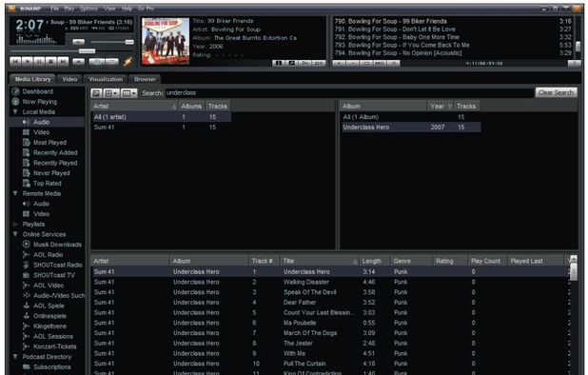Sort the track list by the Play Count column

[487, 261]
